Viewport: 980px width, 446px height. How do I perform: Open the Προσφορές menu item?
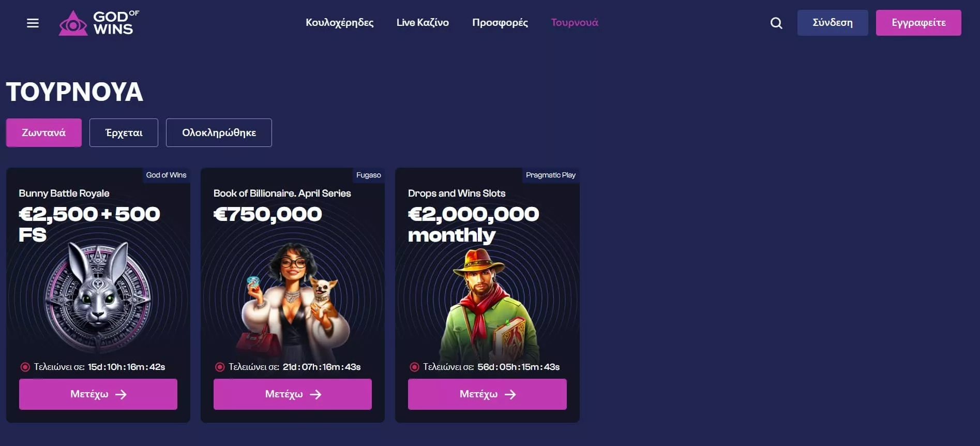click(500, 23)
